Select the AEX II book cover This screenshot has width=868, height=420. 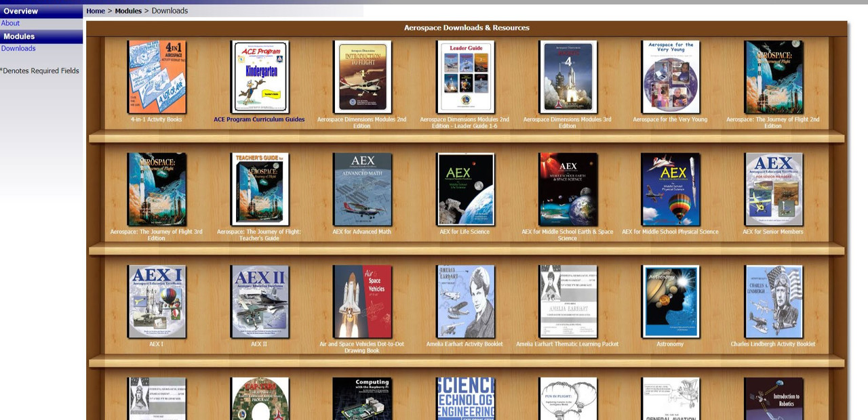pos(260,301)
